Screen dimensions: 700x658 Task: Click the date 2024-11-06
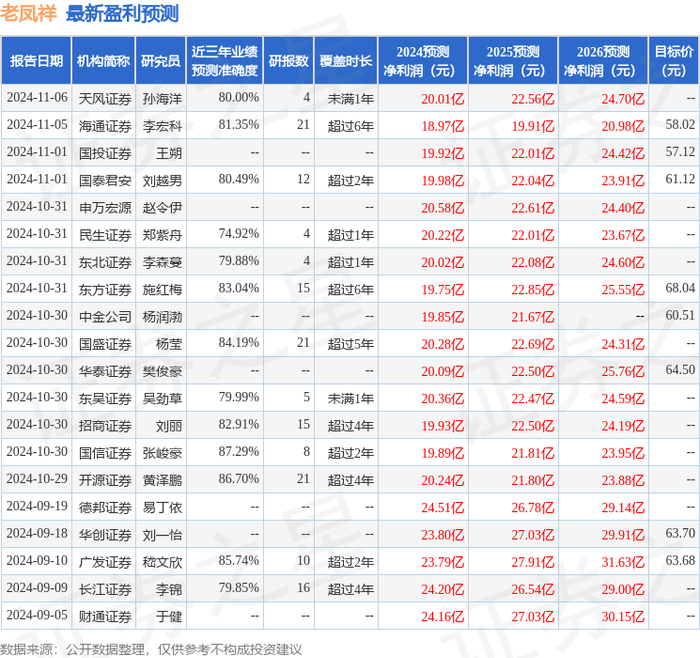pyautogui.click(x=37, y=97)
